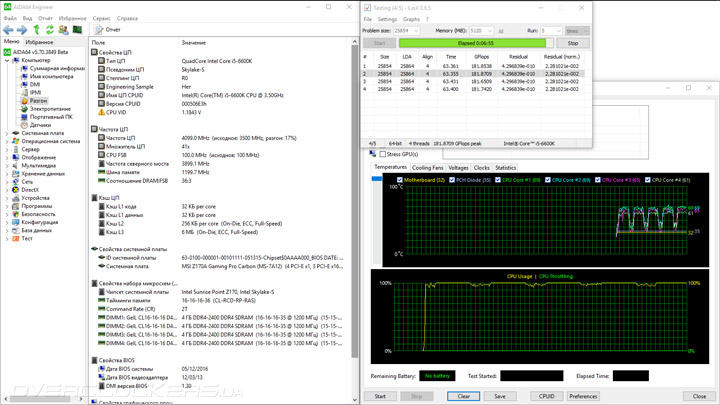Click the Report (Отчёт) toolbar icon

(107, 30)
